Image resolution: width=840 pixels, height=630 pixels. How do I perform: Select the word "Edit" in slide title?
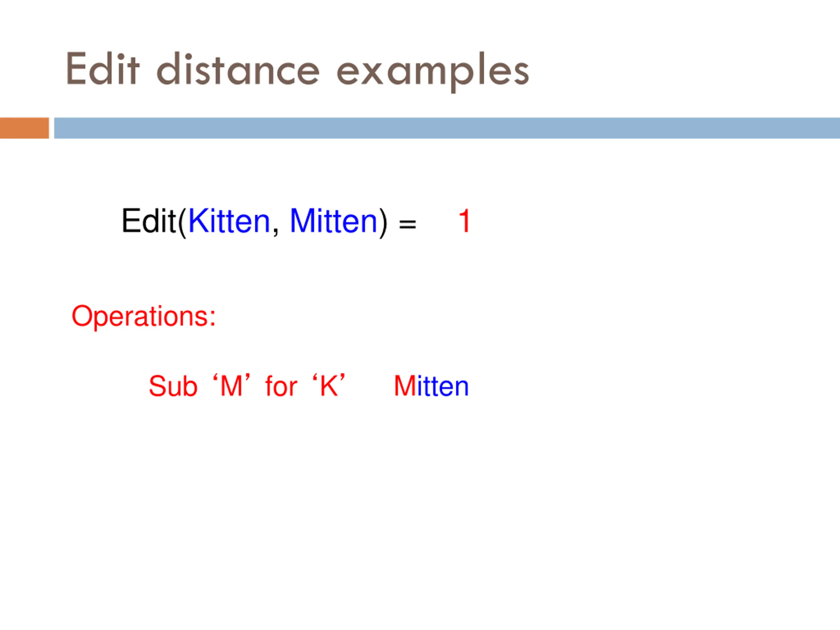click(x=103, y=69)
